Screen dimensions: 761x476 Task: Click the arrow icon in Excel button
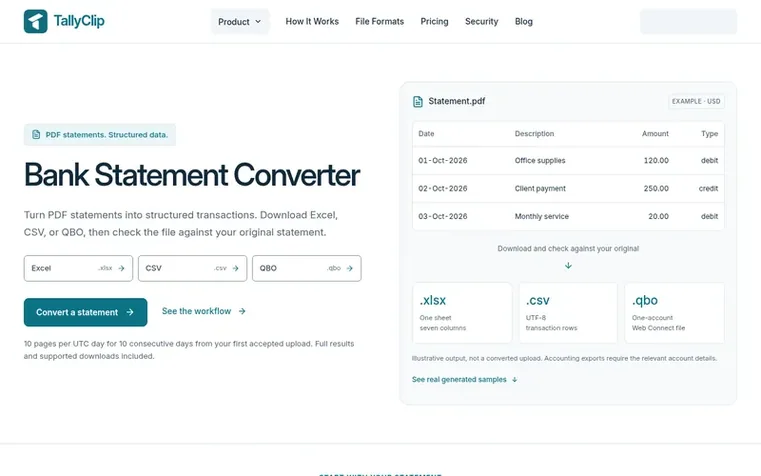(121, 268)
